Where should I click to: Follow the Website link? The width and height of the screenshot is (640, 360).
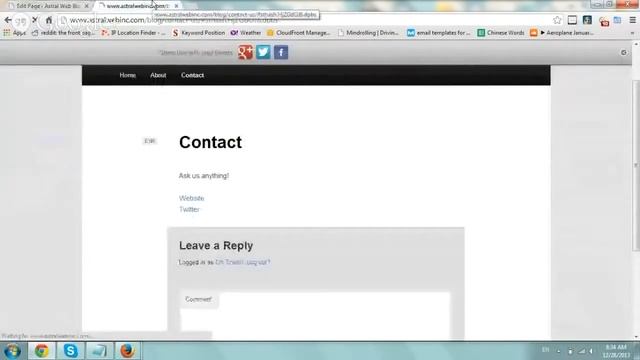point(191,198)
